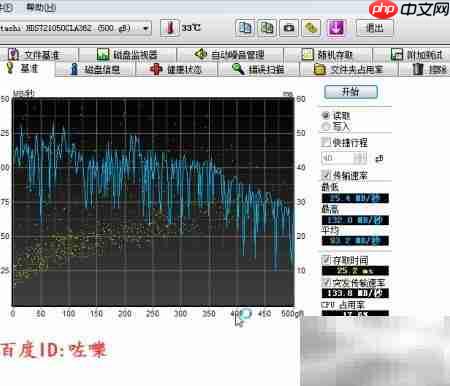Click the 最低 minimum speed value display
450x386 pixels.
tap(355, 198)
